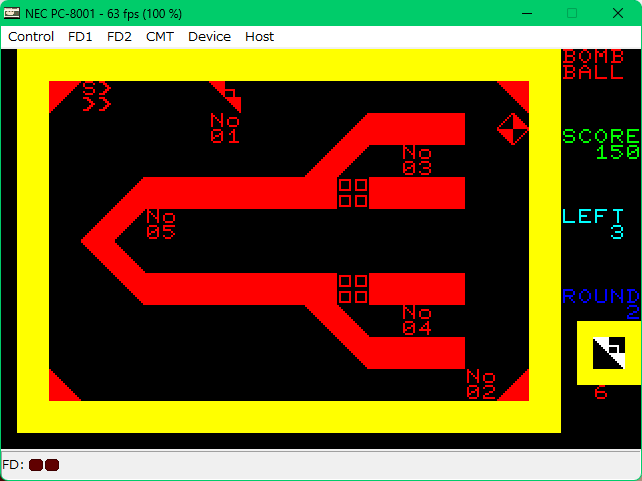Click the No 04 target label

click(x=417, y=320)
